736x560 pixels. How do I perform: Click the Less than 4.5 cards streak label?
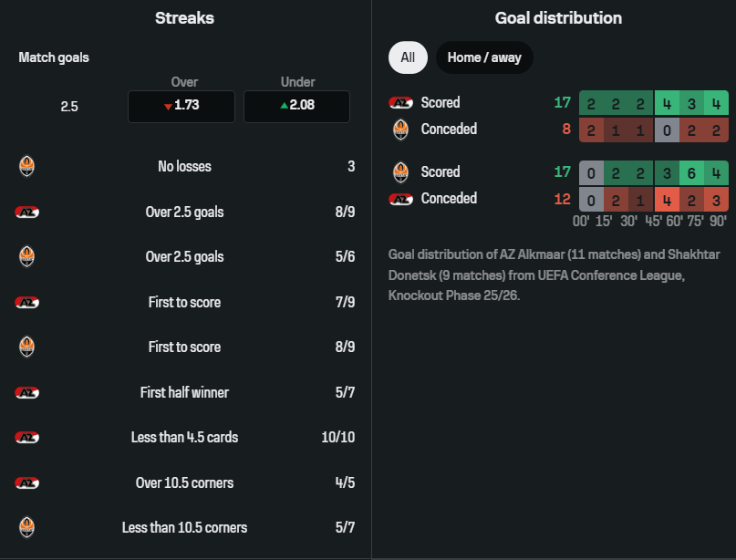[184, 438]
